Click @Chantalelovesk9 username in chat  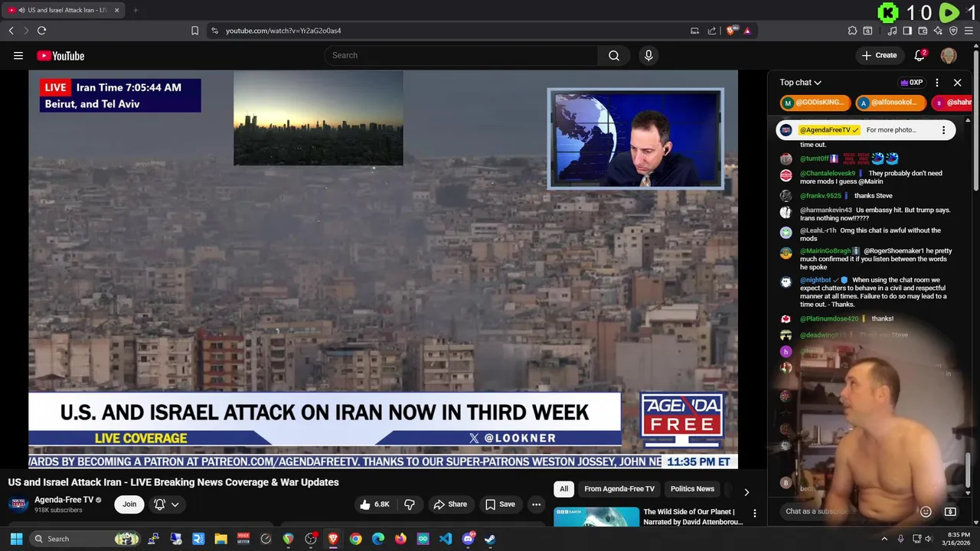(828, 174)
